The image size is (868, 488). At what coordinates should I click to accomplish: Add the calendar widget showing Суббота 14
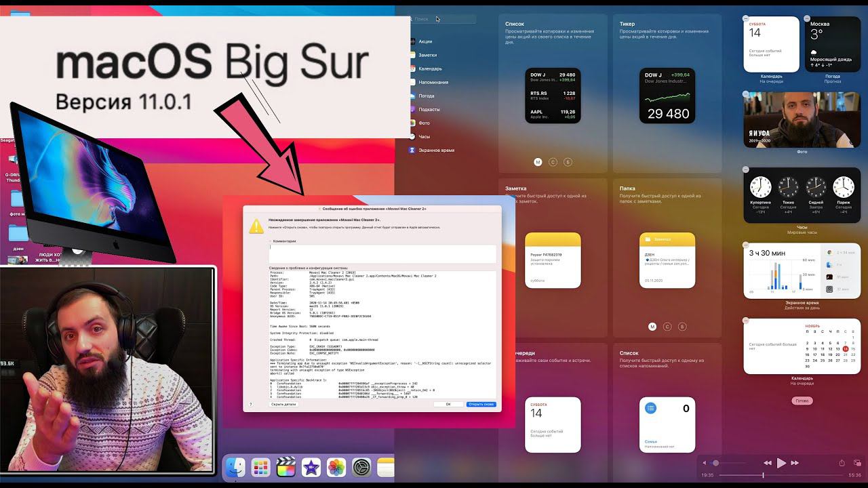point(553,425)
